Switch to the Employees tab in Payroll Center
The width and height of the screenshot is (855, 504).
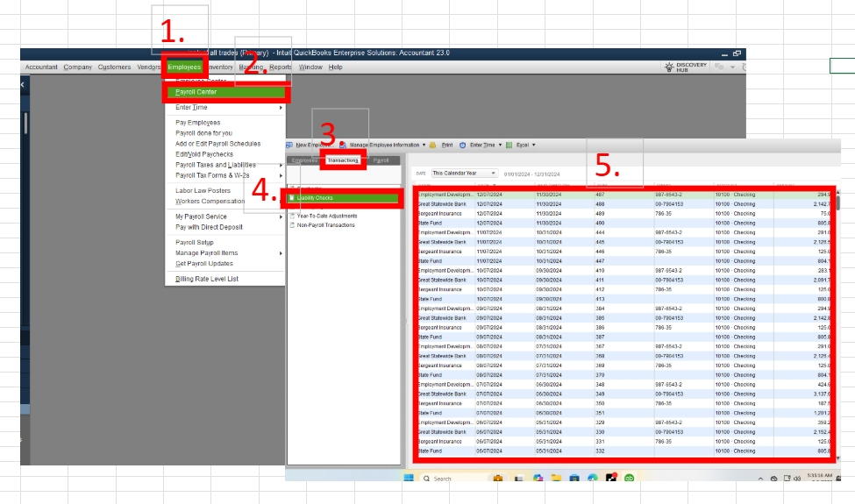click(304, 160)
